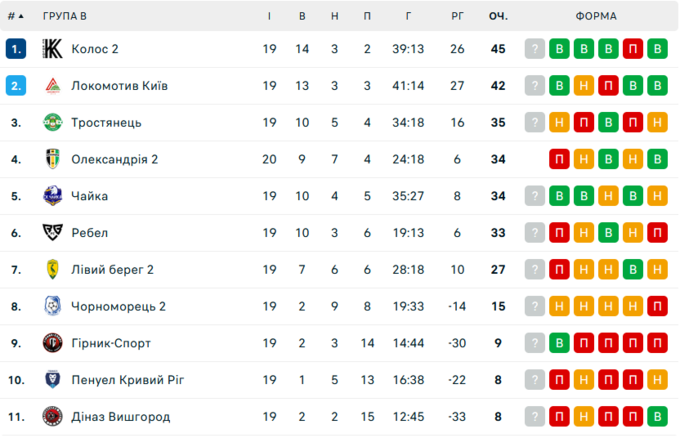The image size is (680, 438).
Task: Click the Локомотив Київ team logo
Action: click(x=53, y=86)
